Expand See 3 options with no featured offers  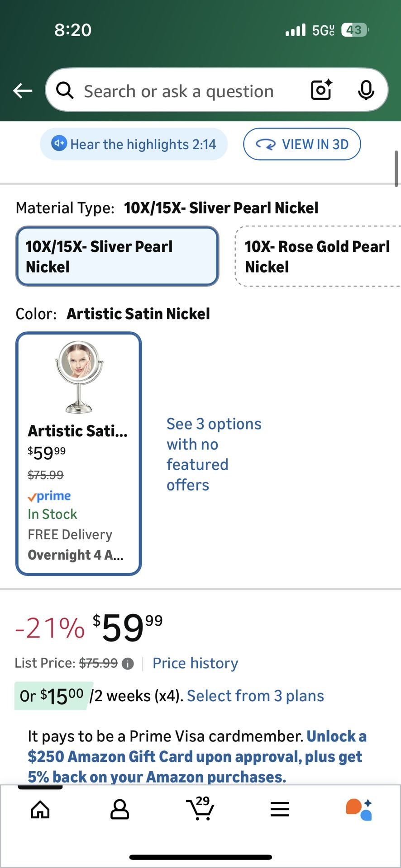[x=214, y=454]
